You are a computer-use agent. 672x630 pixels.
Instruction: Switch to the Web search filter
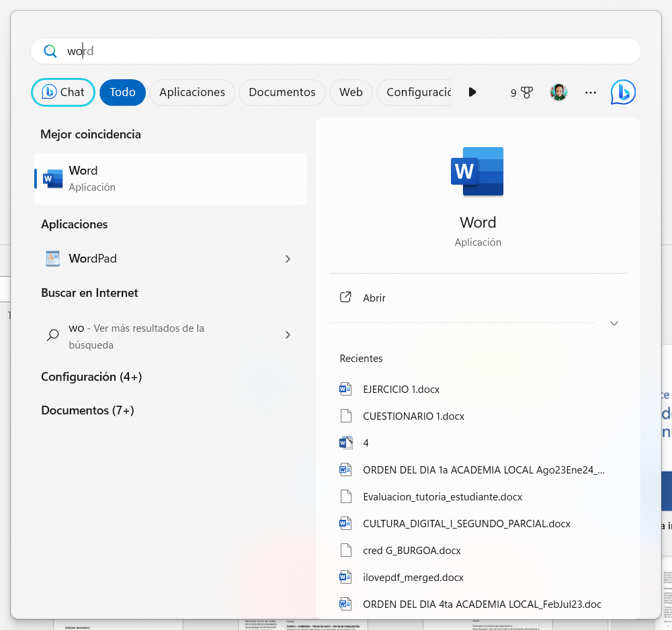click(351, 92)
